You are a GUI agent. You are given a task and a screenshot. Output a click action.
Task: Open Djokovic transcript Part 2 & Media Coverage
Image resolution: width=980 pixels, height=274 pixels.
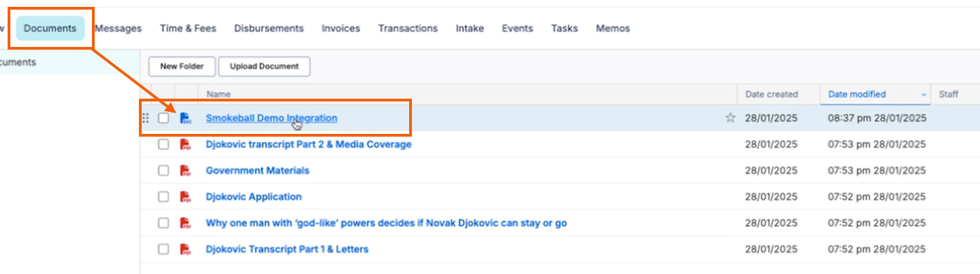pyautogui.click(x=309, y=144)
